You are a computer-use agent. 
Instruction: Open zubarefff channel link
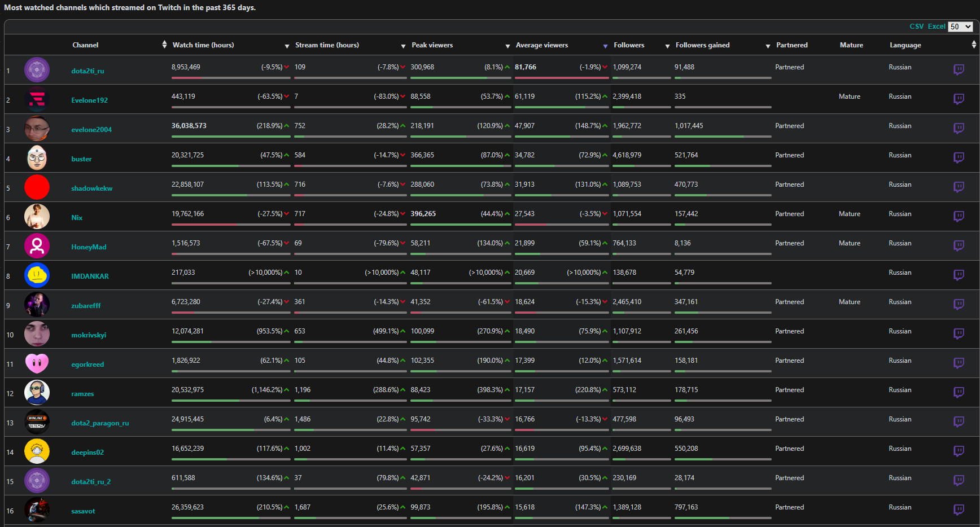coord(86,306)
